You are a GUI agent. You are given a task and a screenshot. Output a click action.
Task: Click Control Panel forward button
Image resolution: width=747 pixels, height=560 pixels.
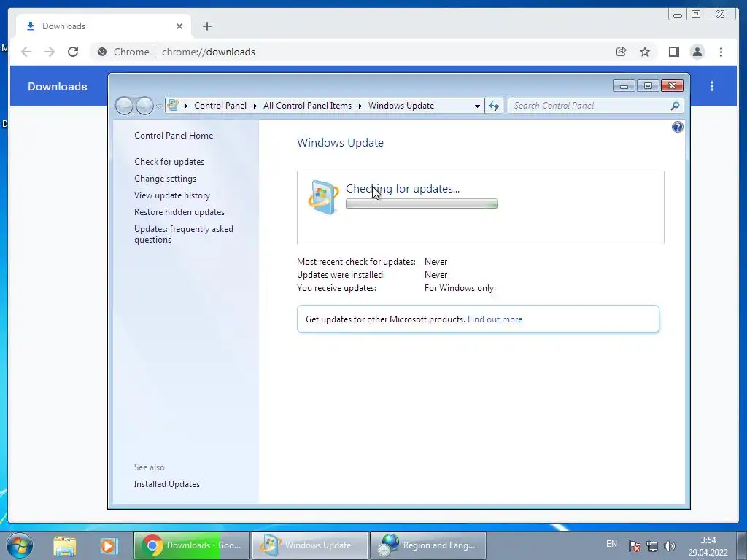coord(144,106)
